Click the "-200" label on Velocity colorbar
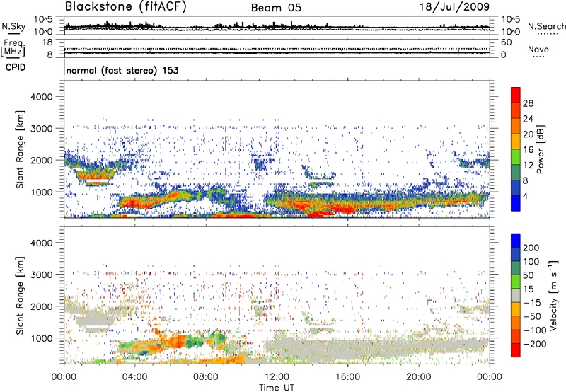 pyautogui.click(x=534, y=344)
